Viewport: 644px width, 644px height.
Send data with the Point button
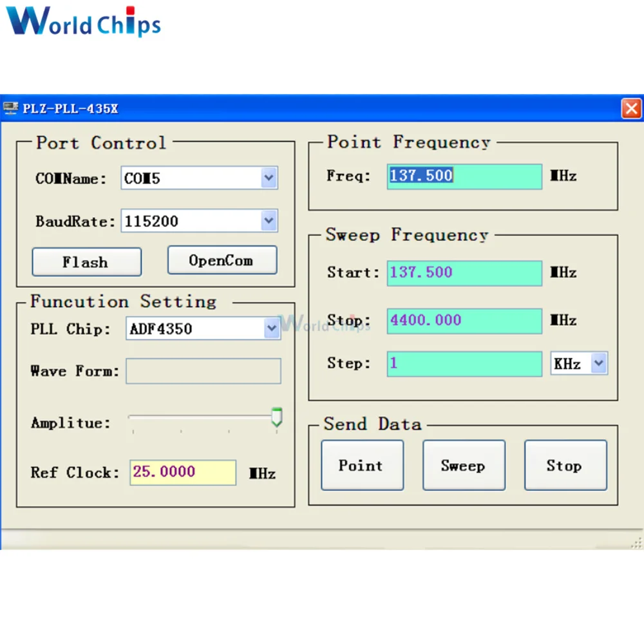(x=362, y=466)
